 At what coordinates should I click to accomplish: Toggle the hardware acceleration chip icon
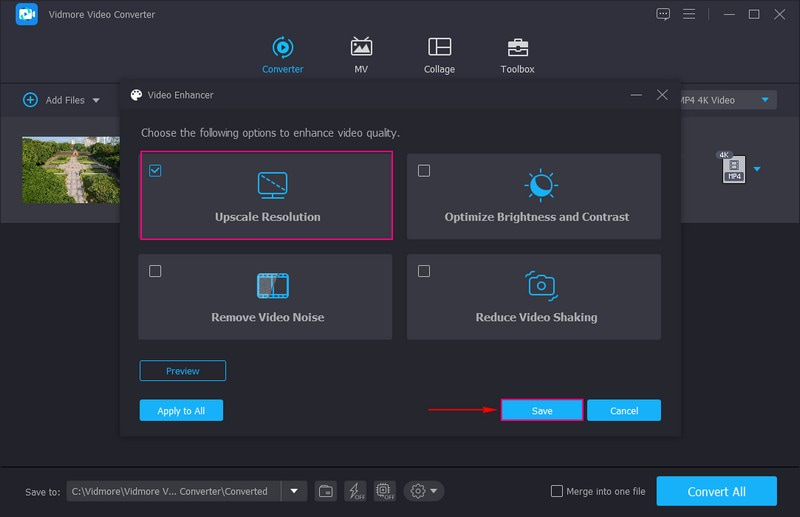pyautogui.click(x=384, y=491)
